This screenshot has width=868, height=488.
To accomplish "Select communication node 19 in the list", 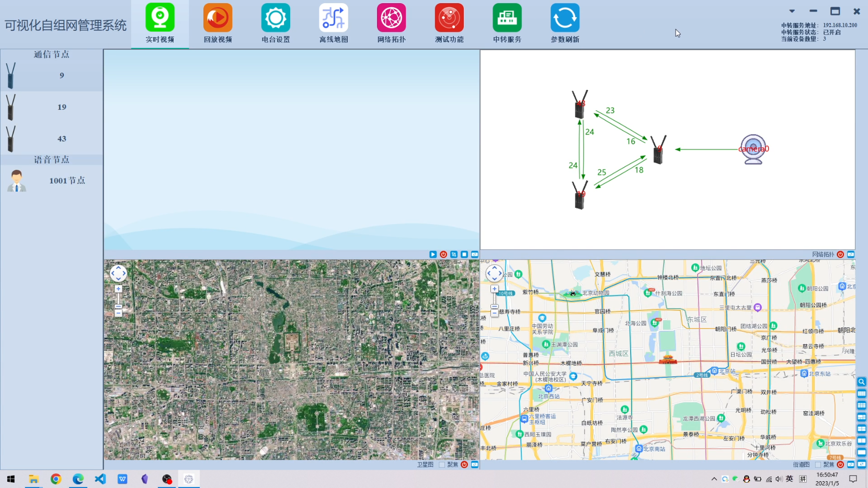I will (x=52, y=107).
